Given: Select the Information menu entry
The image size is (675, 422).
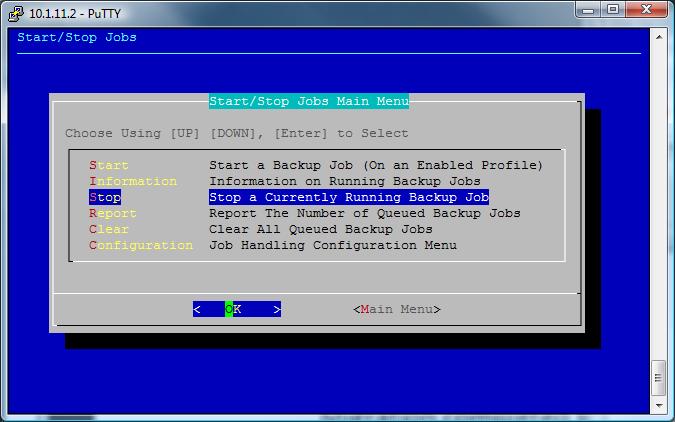Looking at the screenshot, I should [x=133, y=181].
